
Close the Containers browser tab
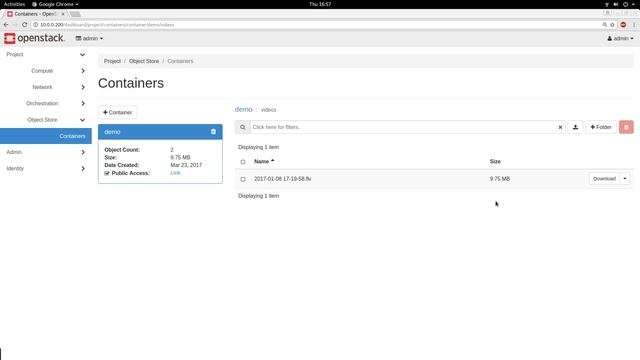(63, 14)
